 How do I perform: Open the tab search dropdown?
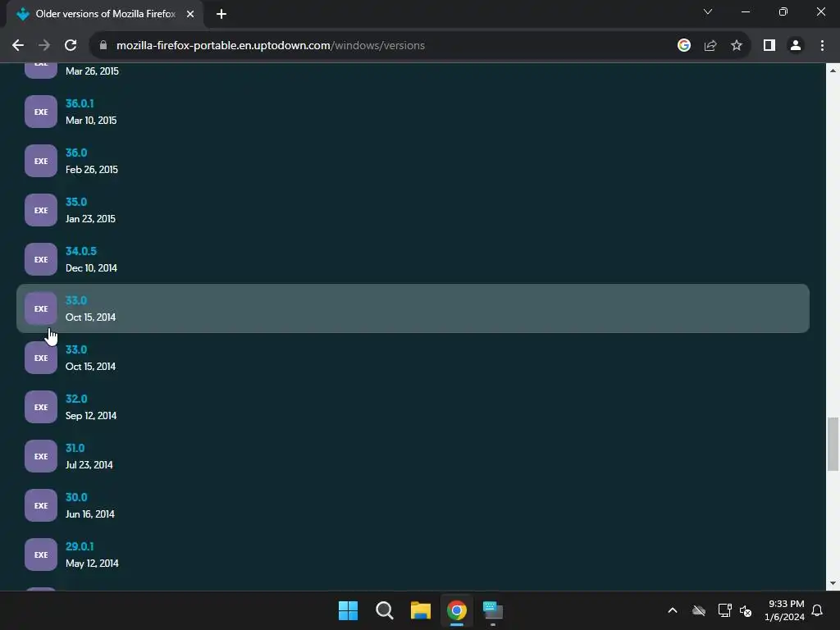click(x=708, y=11)
